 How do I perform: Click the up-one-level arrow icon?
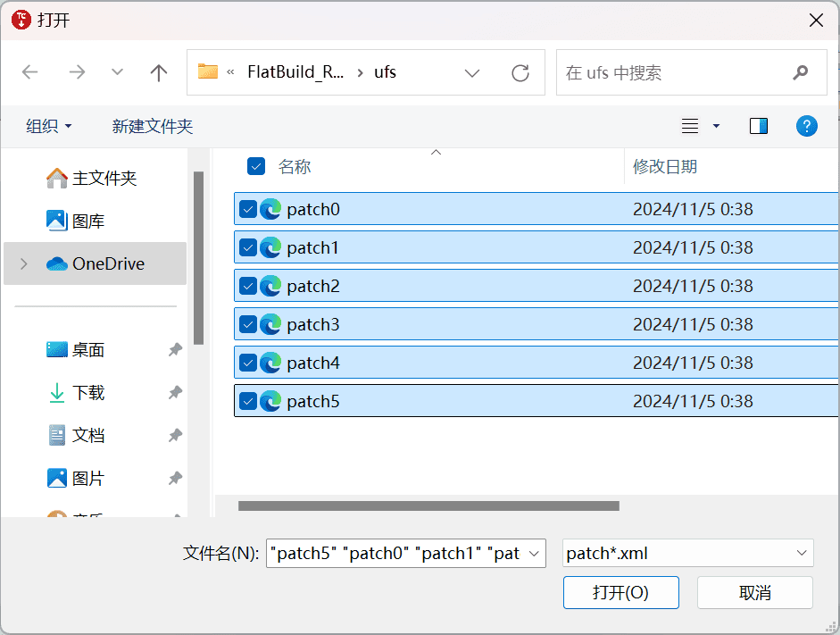[x=159, y=72]
